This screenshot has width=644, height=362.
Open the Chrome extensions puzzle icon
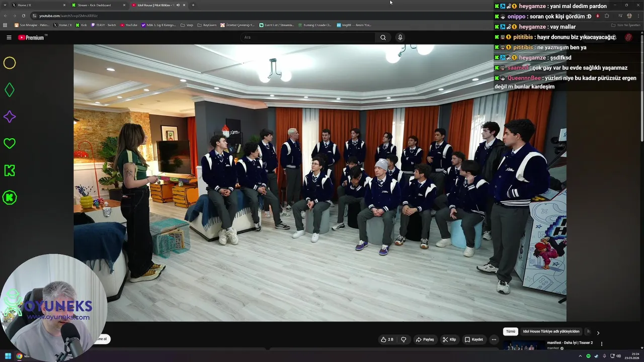tap(607, 16)
